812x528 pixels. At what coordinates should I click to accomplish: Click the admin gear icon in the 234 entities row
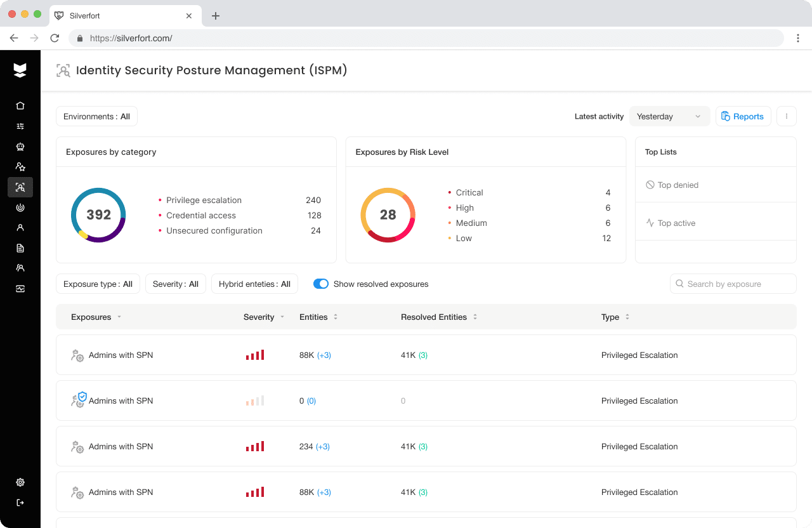click(x=77, y=447)
